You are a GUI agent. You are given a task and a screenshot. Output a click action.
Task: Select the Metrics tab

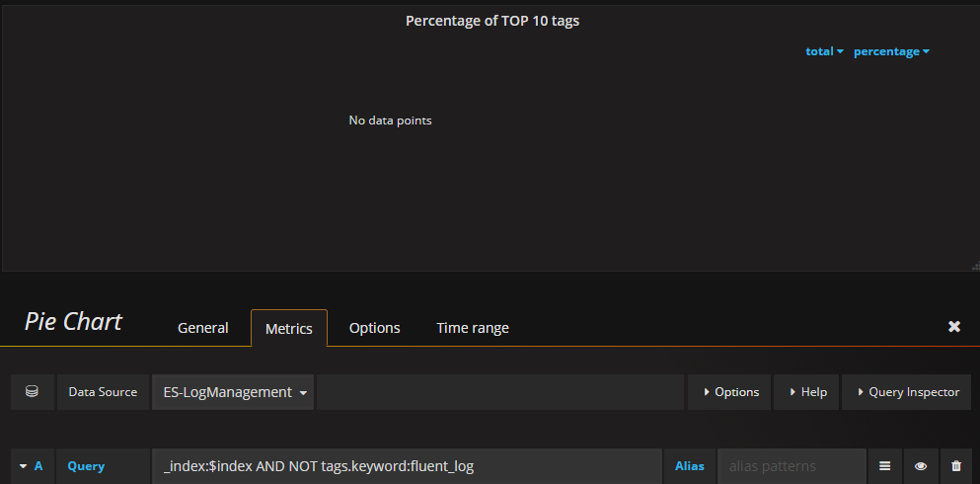[289, 328]
